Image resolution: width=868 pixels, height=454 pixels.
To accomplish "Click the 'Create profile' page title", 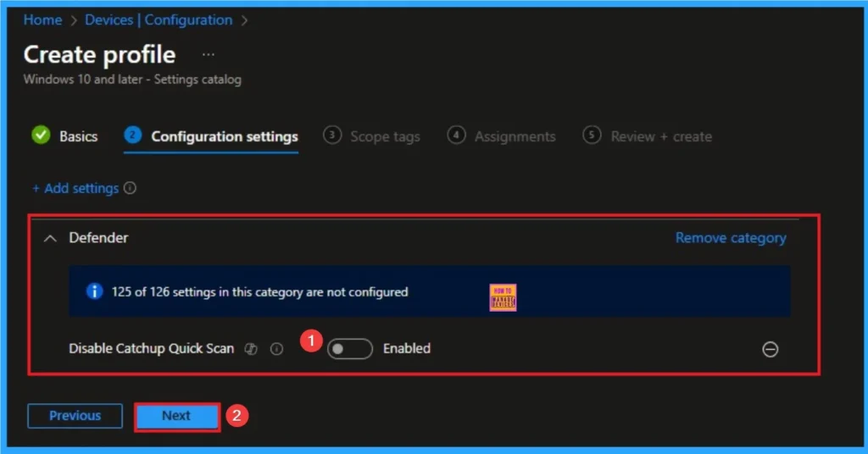I will [x=100, y=55].
